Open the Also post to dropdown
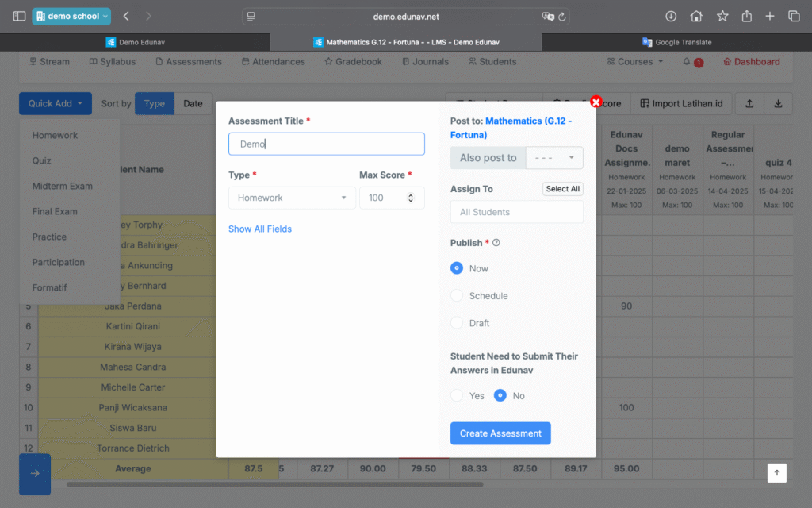Screen dimensions: 812x508 pos(554,158)
